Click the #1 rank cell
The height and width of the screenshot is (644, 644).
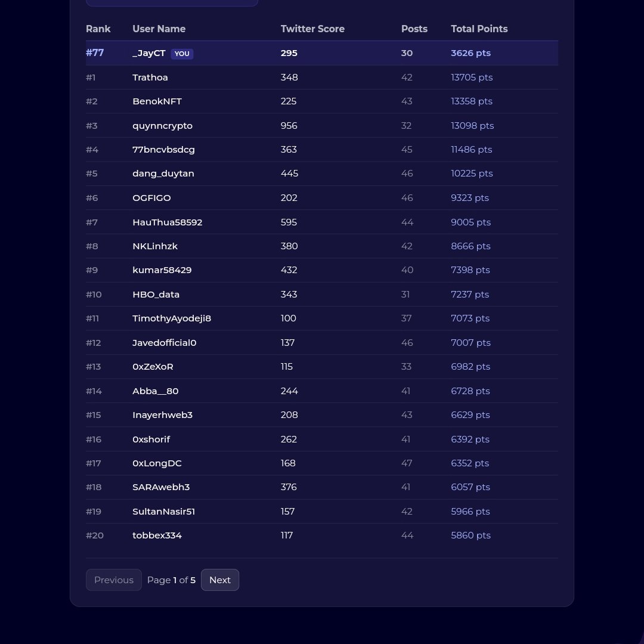(91, 77)
